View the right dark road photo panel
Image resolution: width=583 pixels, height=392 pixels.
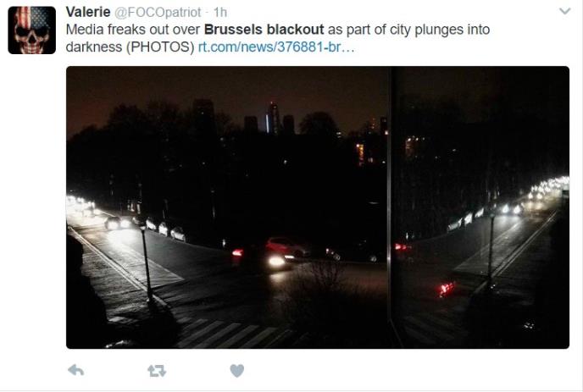(480, 207)
